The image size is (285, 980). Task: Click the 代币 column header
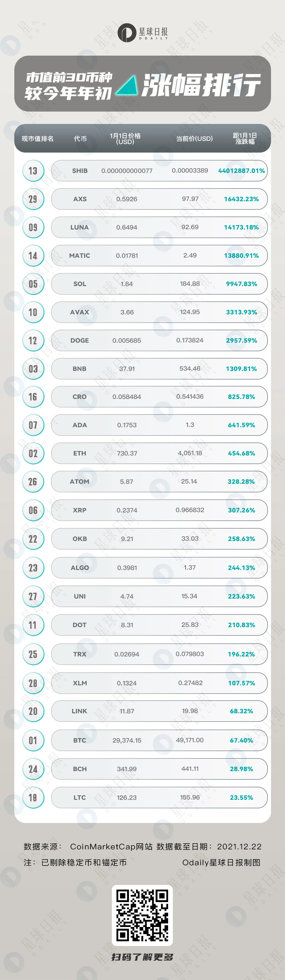[x=80, y=139]
